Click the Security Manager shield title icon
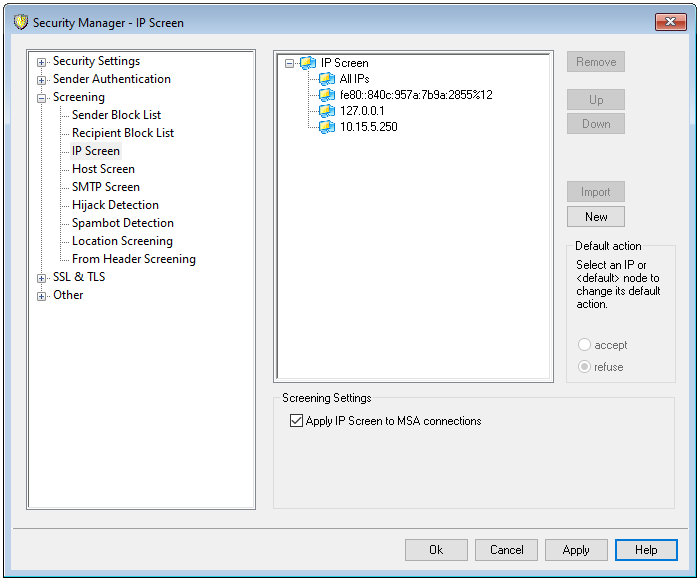 [20, 22]
